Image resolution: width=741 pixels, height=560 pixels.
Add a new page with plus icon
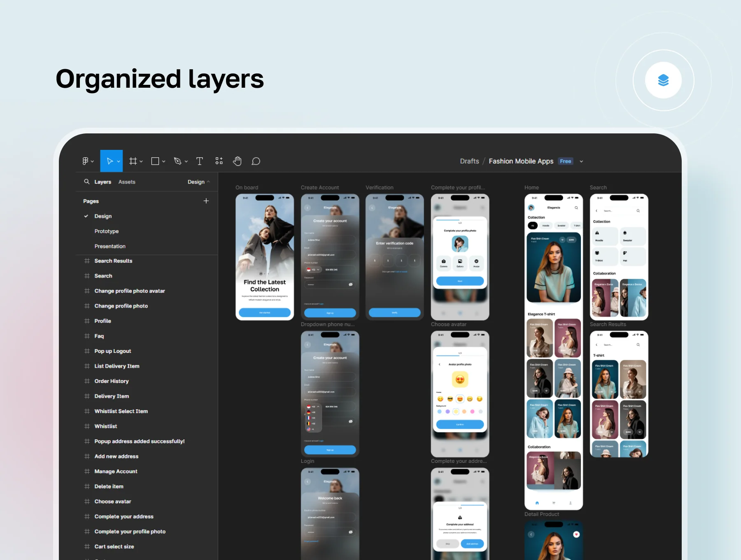[206, 201]
